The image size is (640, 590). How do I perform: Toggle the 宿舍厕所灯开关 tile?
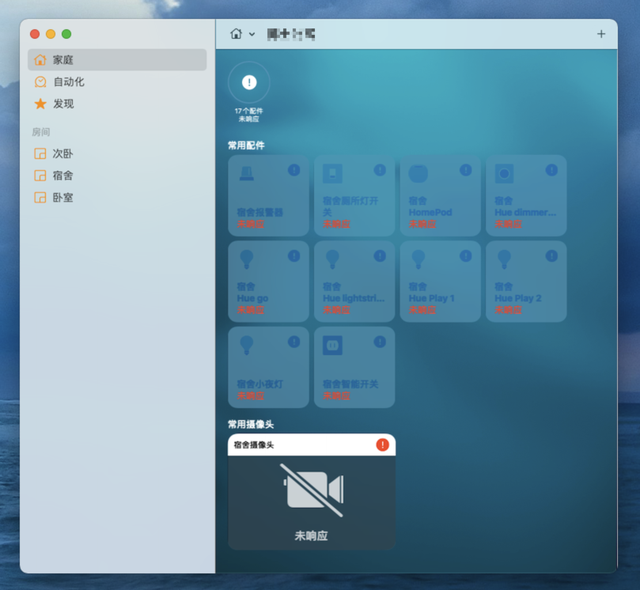pos(354,195)
